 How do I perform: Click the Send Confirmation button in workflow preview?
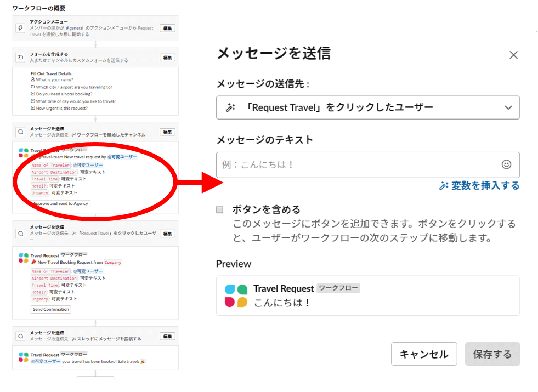tap(51, 309)
